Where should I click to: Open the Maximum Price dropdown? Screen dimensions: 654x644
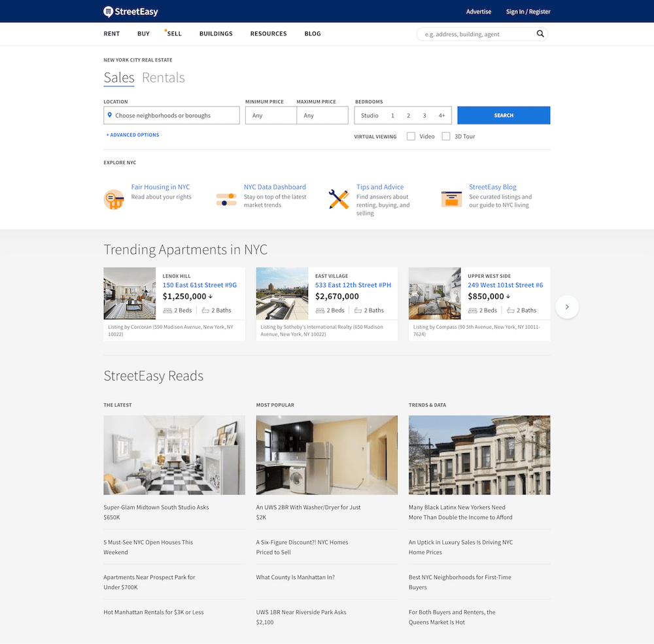(x=322, y=115)
